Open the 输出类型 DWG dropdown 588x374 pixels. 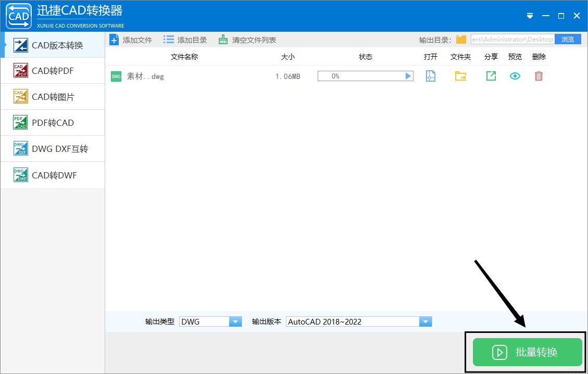[235, 321]
